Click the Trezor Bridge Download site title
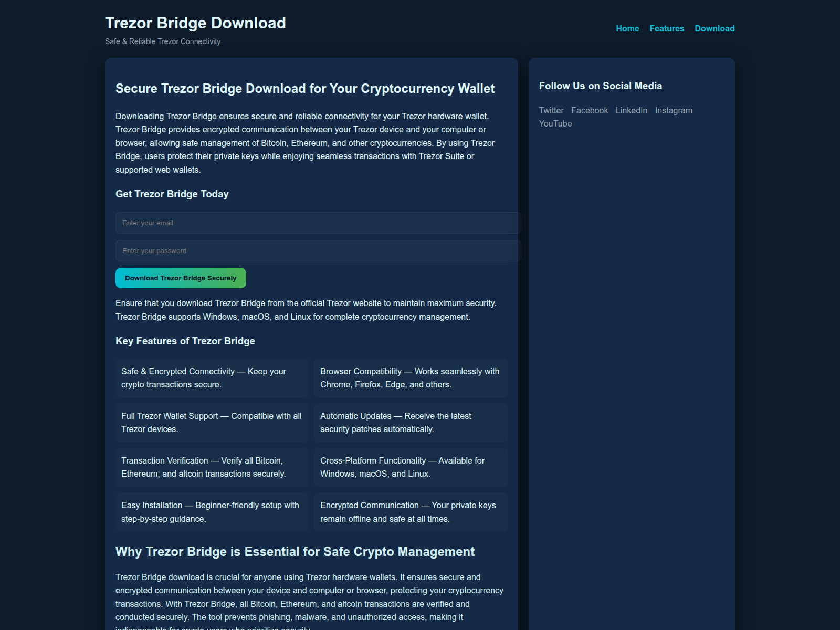 (x=195, y=23)
